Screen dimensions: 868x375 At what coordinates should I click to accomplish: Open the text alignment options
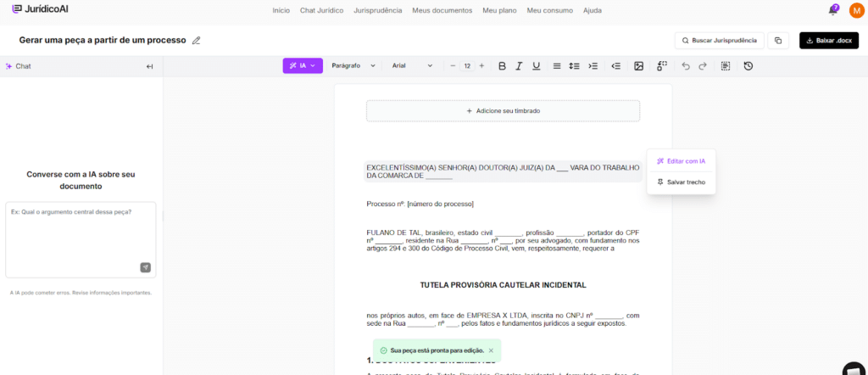click(x=557, y=66)
